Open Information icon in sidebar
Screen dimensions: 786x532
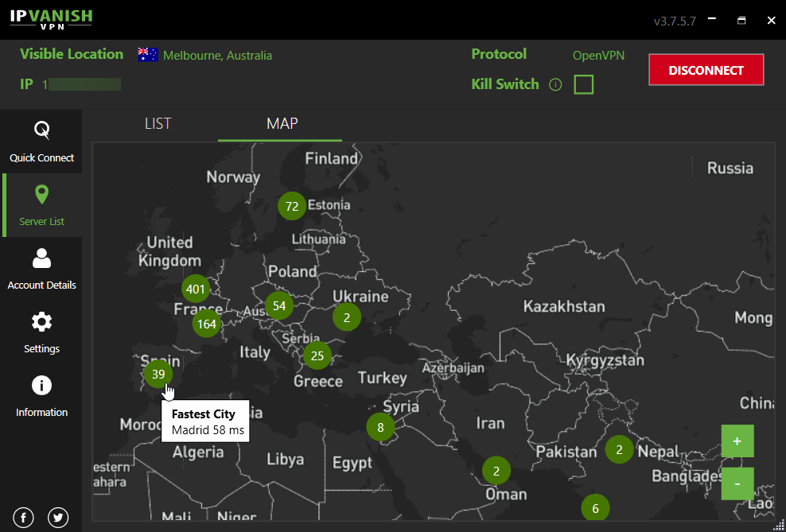(x=41, y=386)
